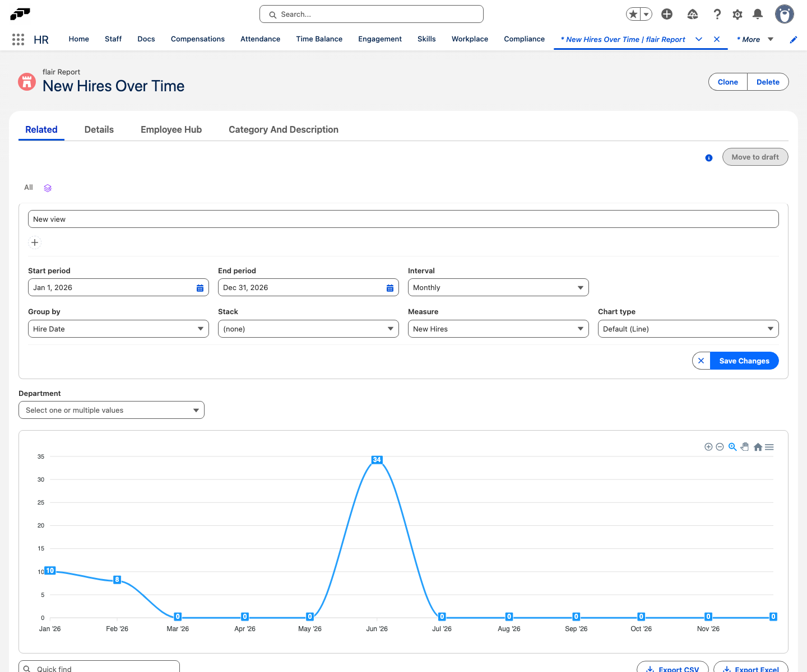The height and width of the screenshot is (672, 807).
Task: Select the chart panning hand tool
Action: (x=745, y=447)
